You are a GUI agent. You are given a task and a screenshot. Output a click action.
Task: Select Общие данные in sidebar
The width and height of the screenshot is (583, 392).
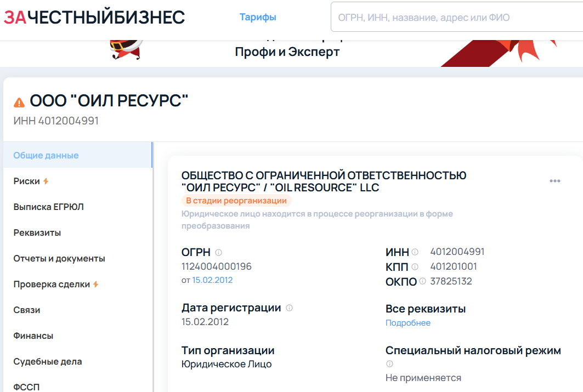point(46,155)
